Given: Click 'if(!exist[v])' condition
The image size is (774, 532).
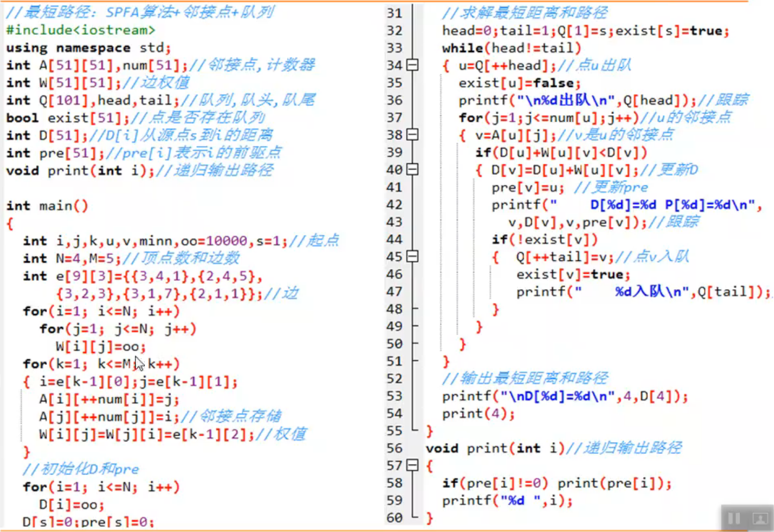Looking at the screenshot, I should [545, 239].
